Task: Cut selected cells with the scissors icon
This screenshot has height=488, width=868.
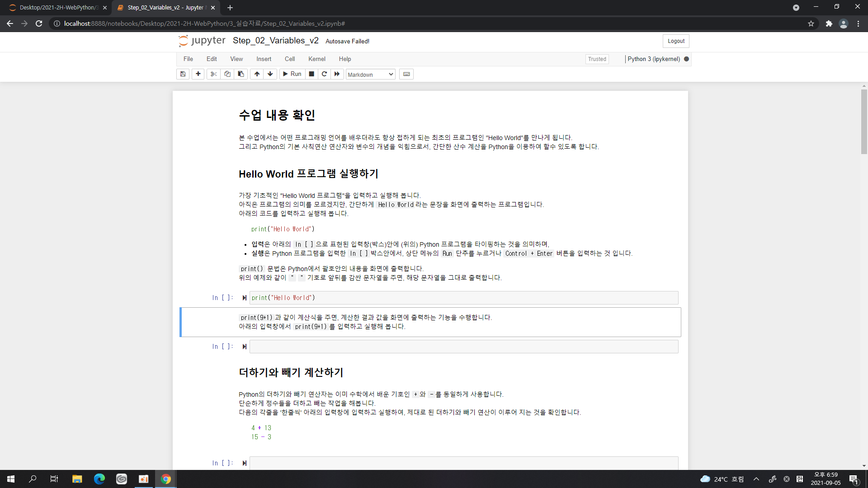Action: point(214,74)
